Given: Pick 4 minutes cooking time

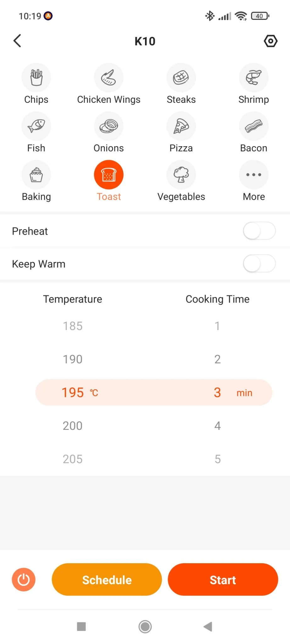Looking at the screenshot, I should pyautogui.click(x=217, y=426).
